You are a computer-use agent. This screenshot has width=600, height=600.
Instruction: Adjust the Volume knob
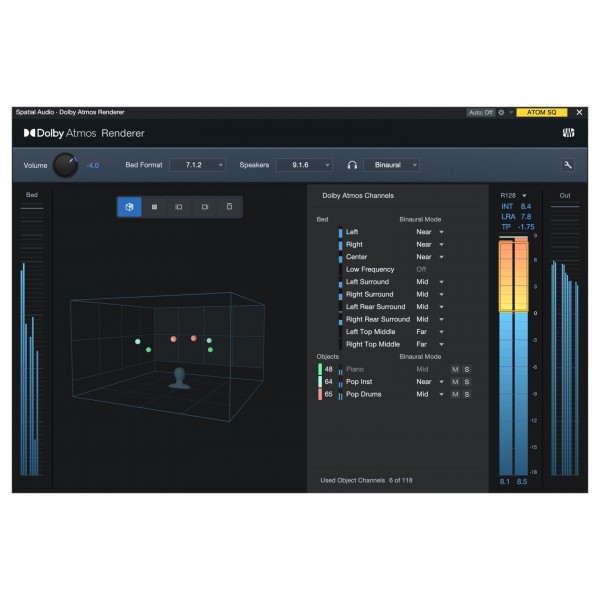[65, 165]
